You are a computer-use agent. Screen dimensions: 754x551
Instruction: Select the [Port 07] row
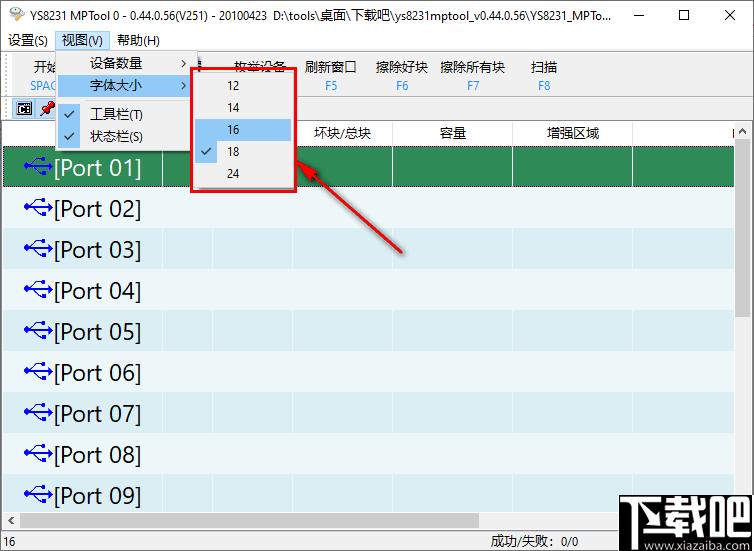368,413
